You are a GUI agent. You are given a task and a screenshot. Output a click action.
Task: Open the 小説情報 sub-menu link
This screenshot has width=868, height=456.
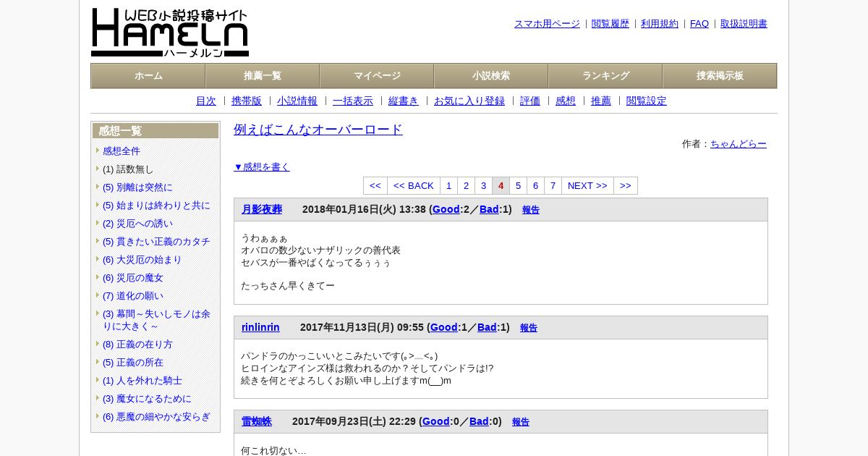(297, 101)
